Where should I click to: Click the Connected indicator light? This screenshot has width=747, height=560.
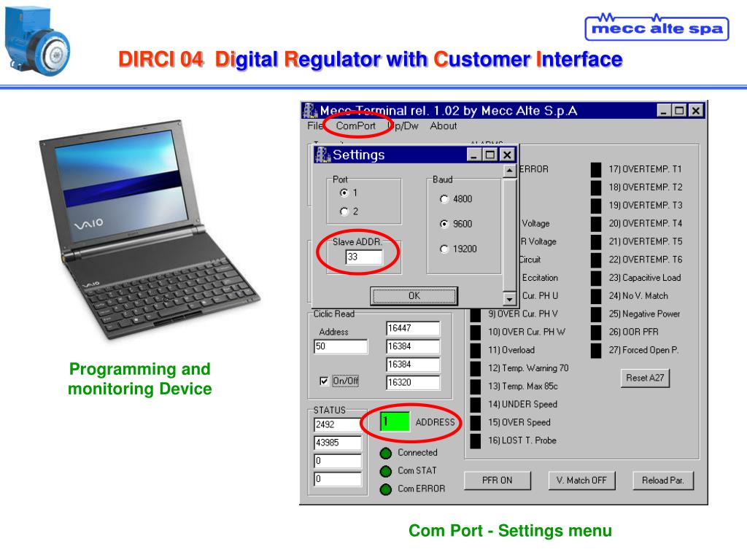click(x=386, y=454)
